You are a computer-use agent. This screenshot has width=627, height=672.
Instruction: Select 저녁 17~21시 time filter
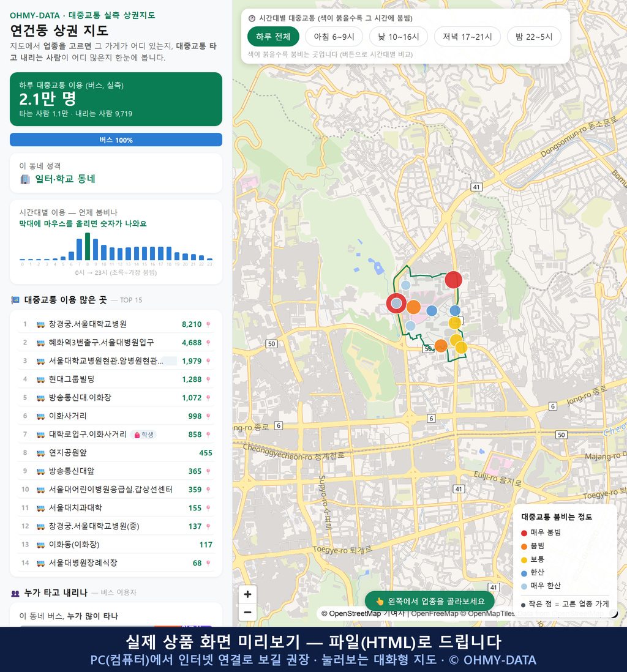point(467,37)
